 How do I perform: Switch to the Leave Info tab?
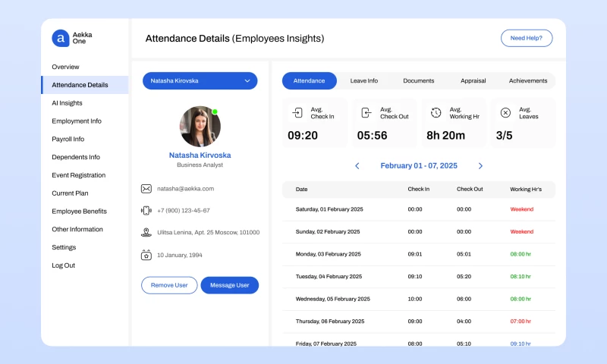[364, 81]
